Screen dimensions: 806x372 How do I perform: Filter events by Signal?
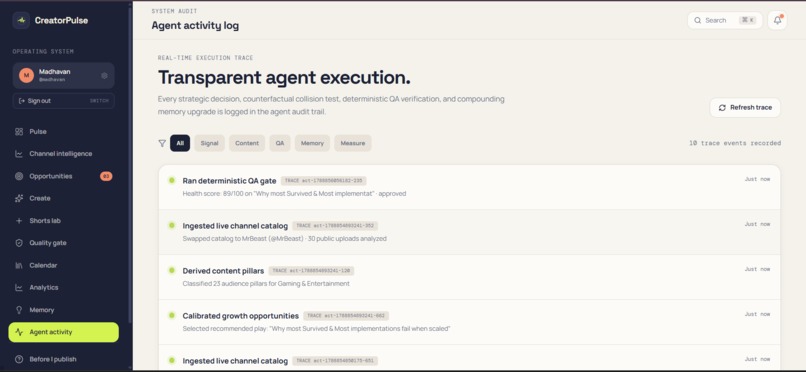[x=209, y=143]
